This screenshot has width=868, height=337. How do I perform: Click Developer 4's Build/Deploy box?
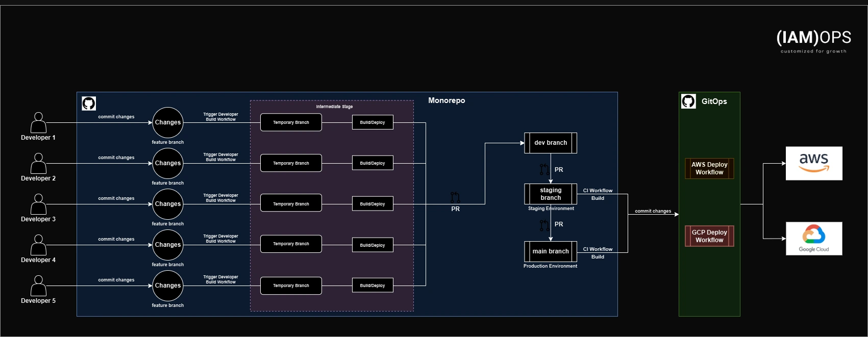[x=373, y=245]
